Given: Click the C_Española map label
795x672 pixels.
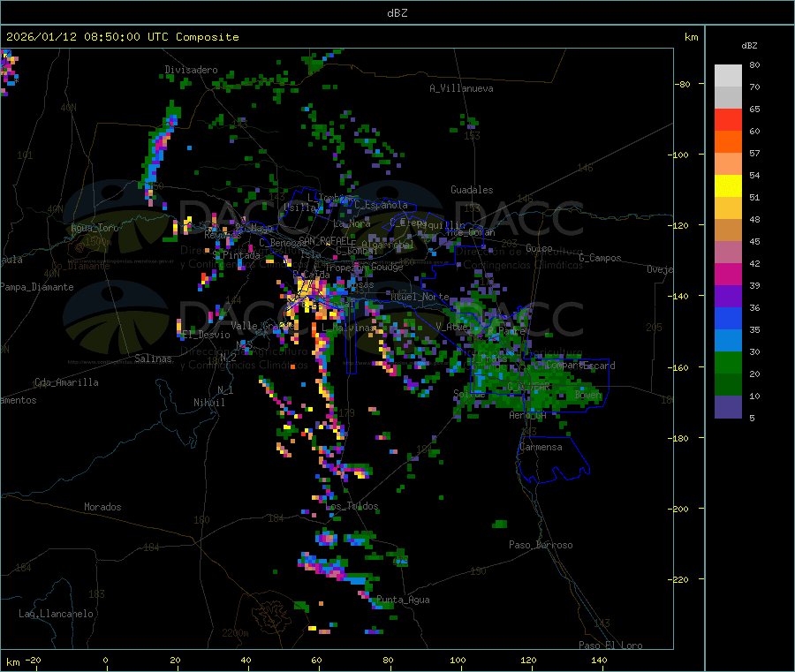Looking at the screenshot, I should click(x=381, y=205).
